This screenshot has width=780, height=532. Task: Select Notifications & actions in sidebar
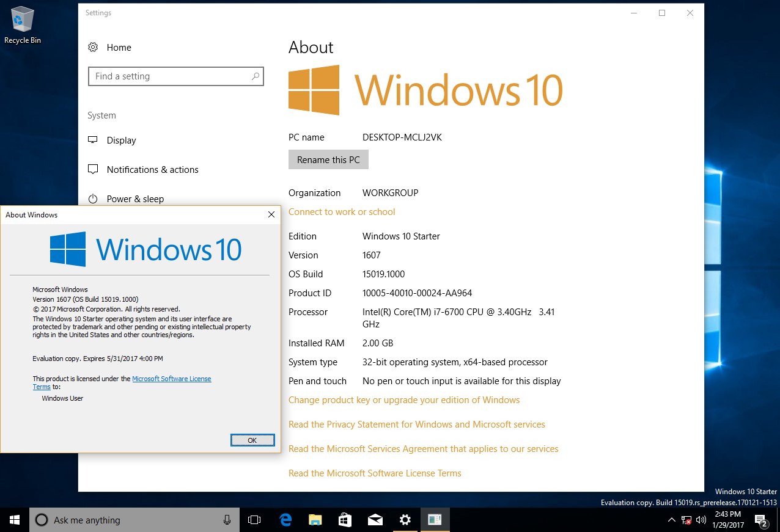152,169
